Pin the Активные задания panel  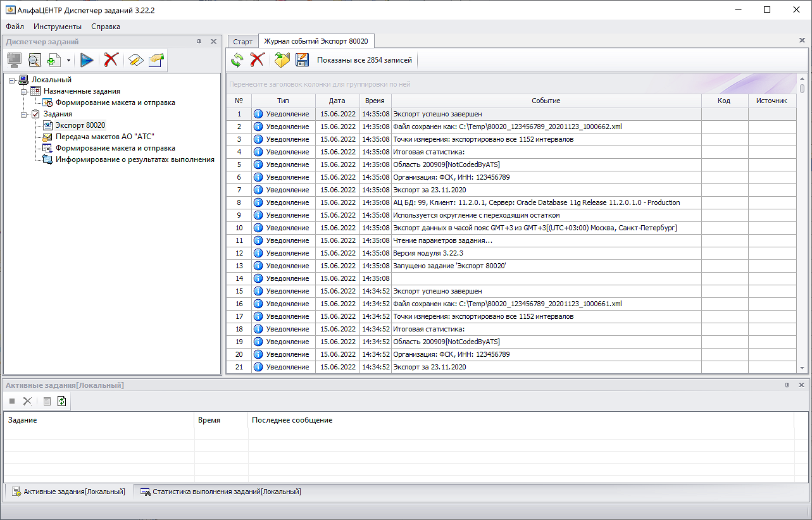tap(787, 385)
